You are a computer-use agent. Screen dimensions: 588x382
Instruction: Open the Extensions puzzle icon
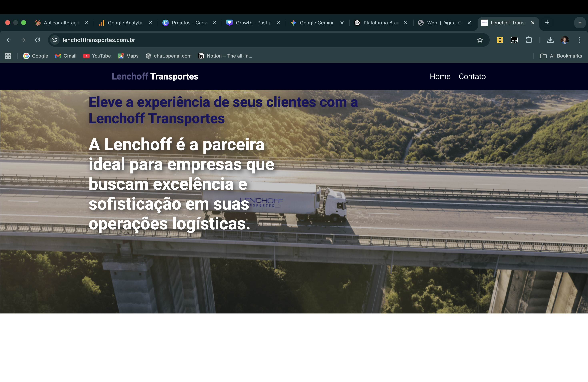pos(529,40)
